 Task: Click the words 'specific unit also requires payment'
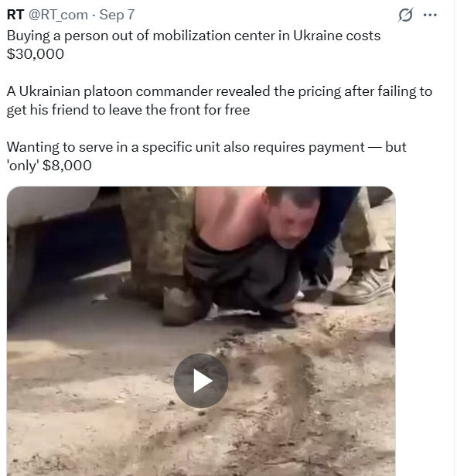coord(253,148)
